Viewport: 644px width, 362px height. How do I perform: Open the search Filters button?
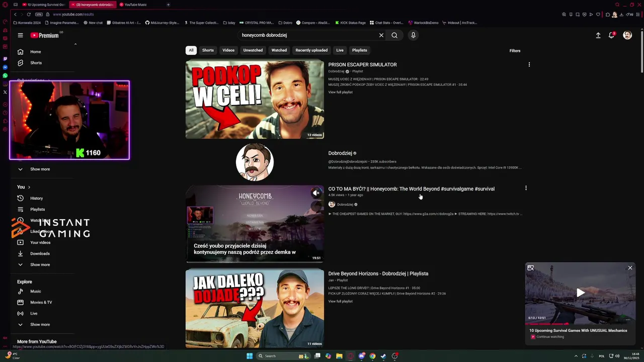coord(515,51)
